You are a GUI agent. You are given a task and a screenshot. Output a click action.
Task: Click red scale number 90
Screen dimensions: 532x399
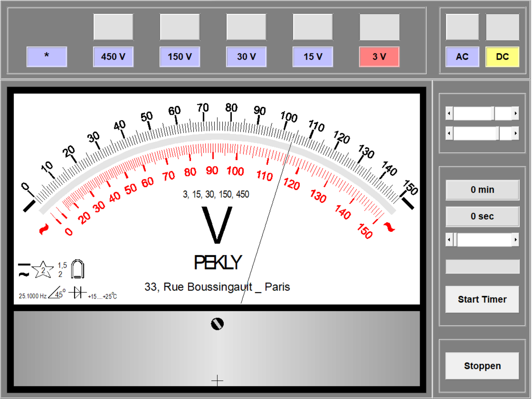pyautogui.click(x=212, y=170)
